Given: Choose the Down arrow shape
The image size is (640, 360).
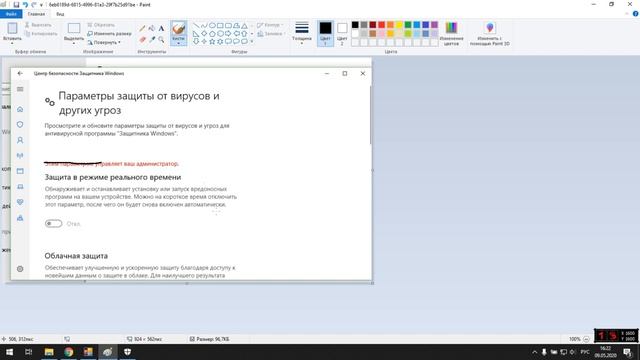Looking at the screenshot, I should (x=196, y=41).
